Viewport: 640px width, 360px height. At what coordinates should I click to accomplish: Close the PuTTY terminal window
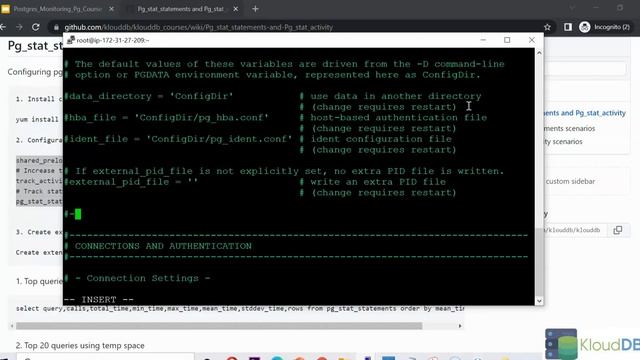coord(531,40)
